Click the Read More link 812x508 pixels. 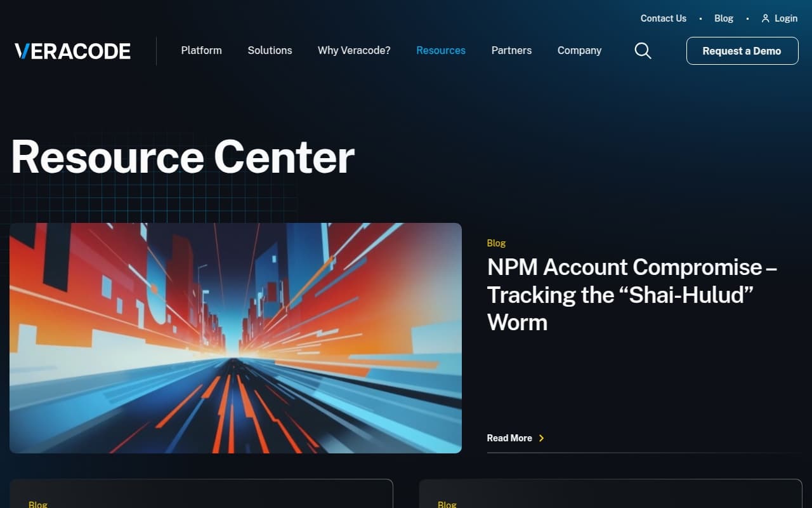(509, 438)
